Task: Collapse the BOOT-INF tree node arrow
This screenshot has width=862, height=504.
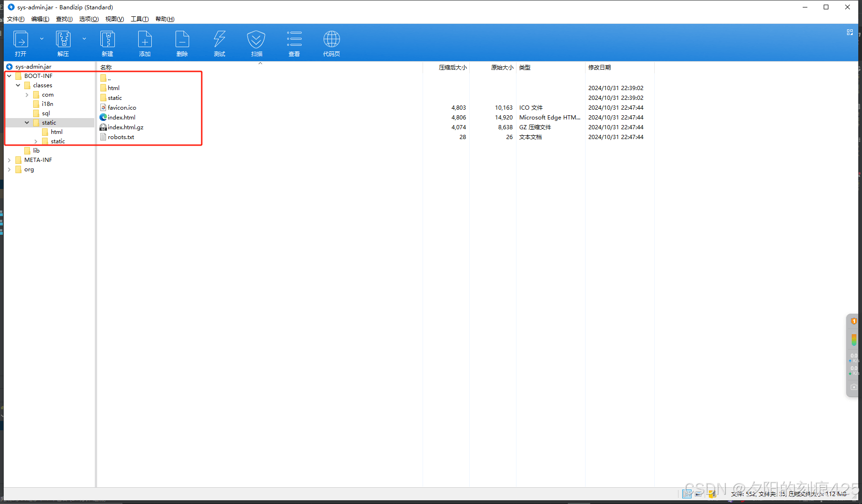Action: click(x=9, y=76)
